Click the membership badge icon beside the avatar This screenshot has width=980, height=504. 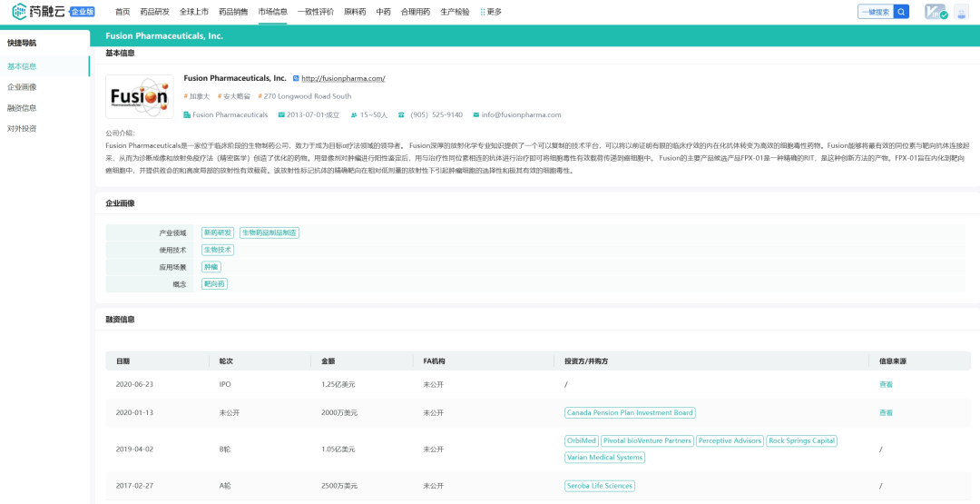936,12
